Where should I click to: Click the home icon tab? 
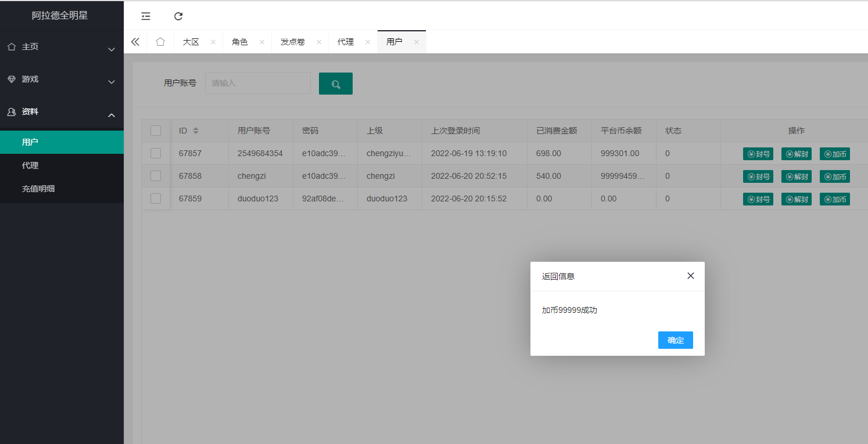pos(160,42)
